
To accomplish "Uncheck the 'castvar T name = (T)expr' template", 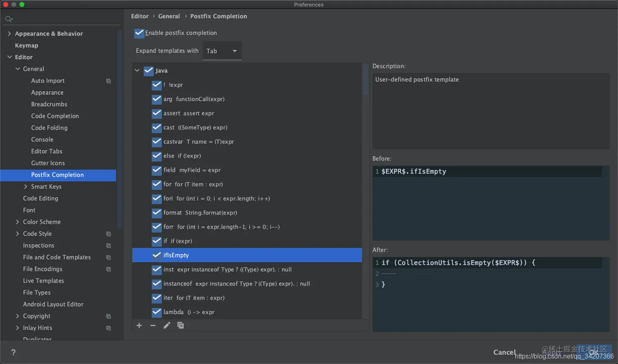I will click(x=157, y=142).
